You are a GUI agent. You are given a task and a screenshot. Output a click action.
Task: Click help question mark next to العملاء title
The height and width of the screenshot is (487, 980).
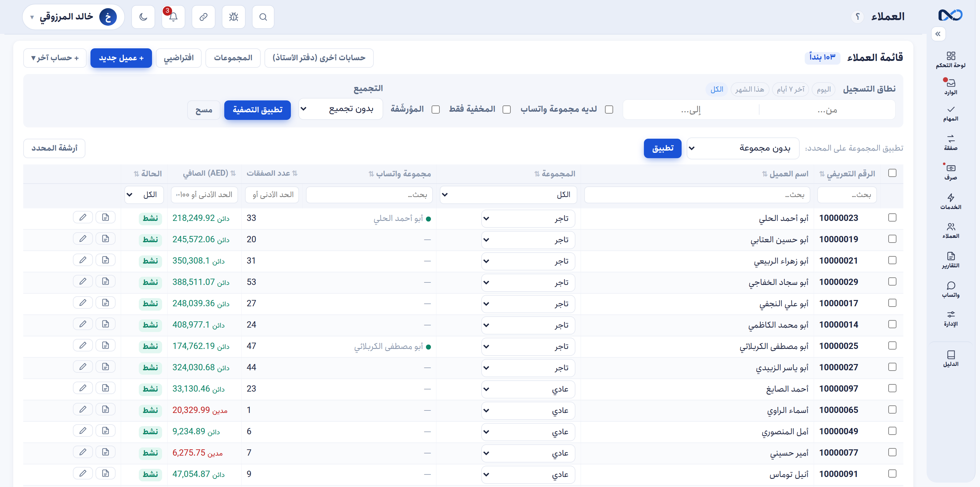click(x=857, y=17)
